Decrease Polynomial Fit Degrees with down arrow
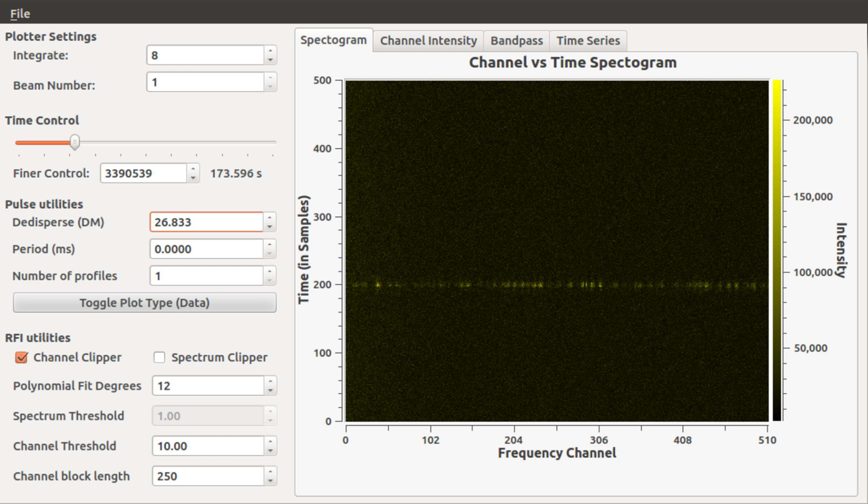This screenshot has width=868, height=504. (270, 391)
